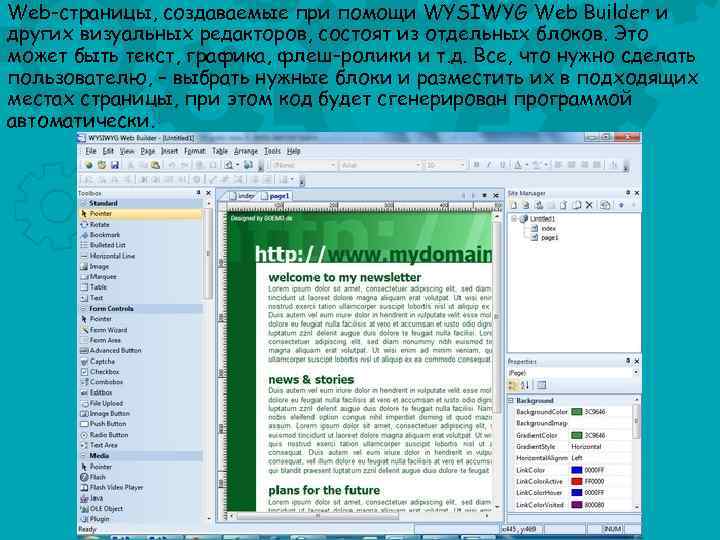Open the Tools menu

pos(272,151)
